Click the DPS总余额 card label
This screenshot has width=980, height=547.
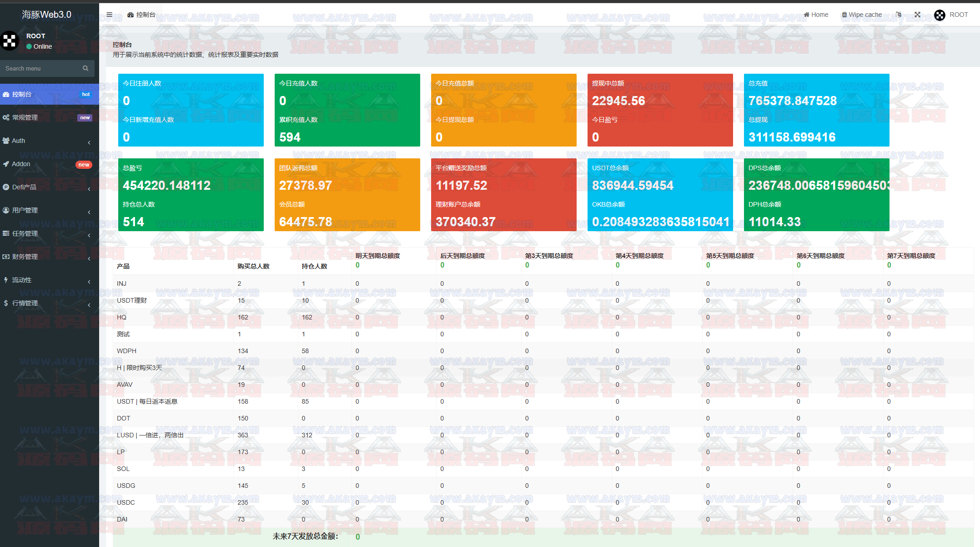[x=765, y=168]
